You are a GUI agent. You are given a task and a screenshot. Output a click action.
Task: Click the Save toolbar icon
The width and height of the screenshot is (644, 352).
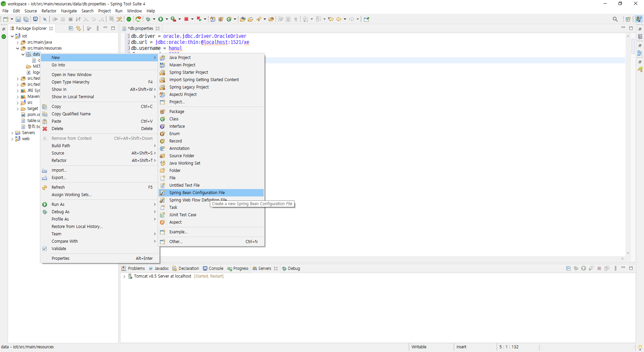(18, 19)
